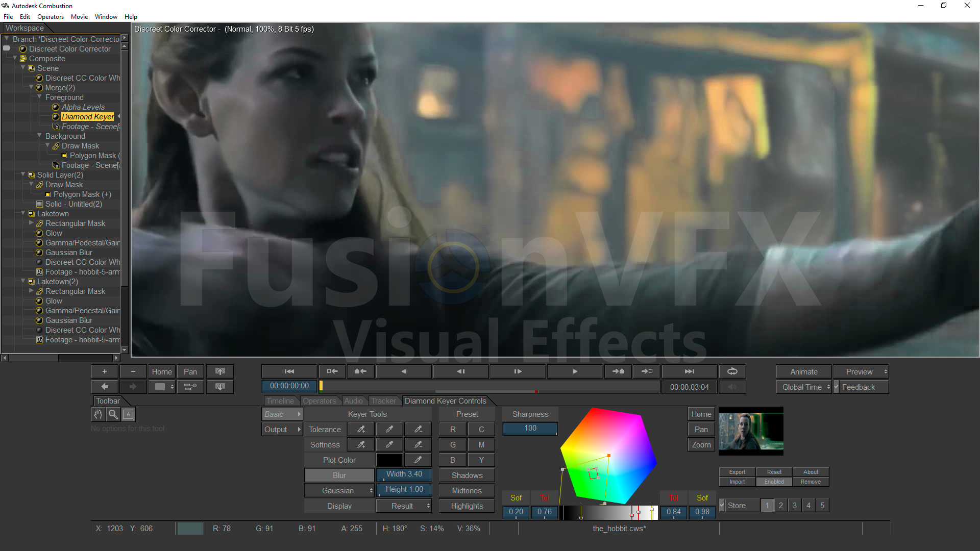Image resolution: width=980 pixels, height=551 pixels.
Task: Jump to the last frame
Action: pos(690,371)
